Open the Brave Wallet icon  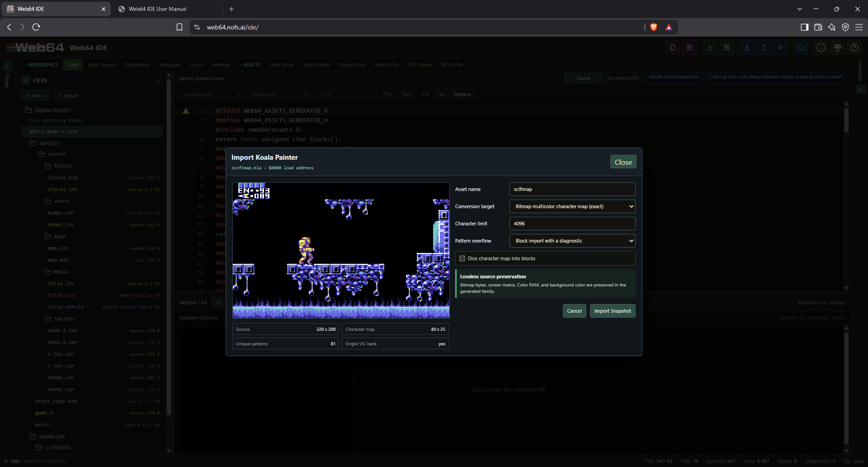point(818,27)
